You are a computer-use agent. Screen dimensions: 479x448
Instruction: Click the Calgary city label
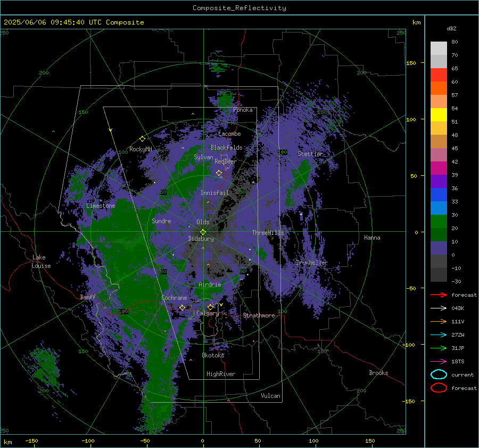pos(208,313)
